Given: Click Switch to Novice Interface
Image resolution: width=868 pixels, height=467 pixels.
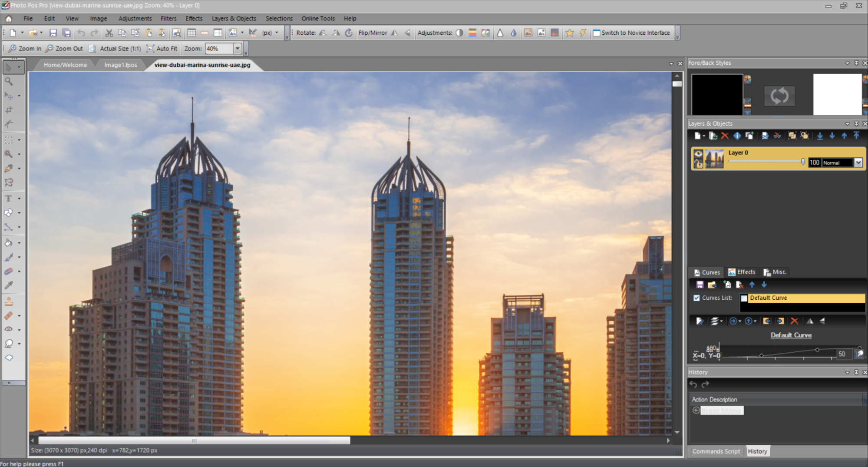Looking at the screenshot, I should 632,33.
